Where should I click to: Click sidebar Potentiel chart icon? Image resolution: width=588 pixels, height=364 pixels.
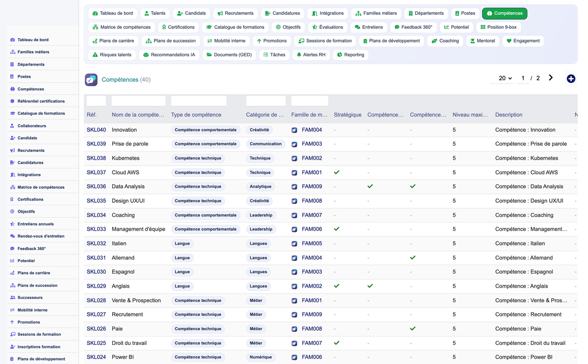pos(12,261)
